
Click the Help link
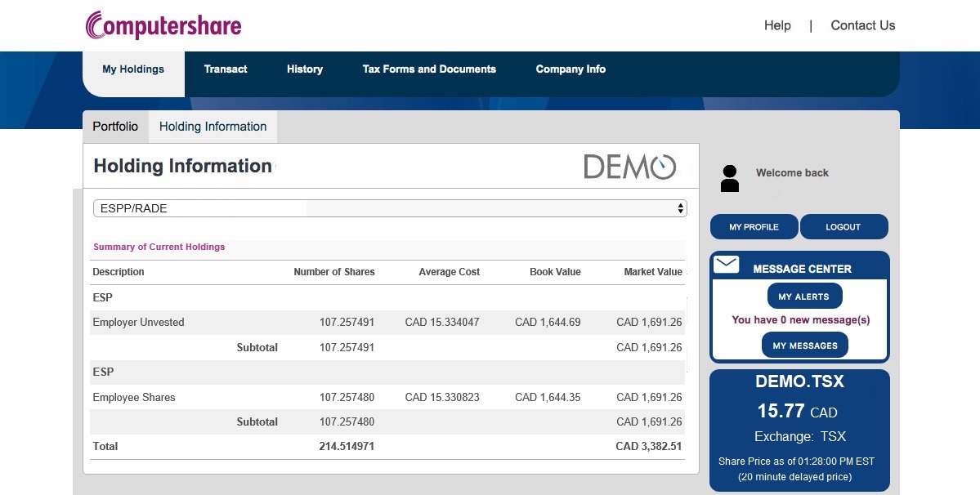(777, 25)
